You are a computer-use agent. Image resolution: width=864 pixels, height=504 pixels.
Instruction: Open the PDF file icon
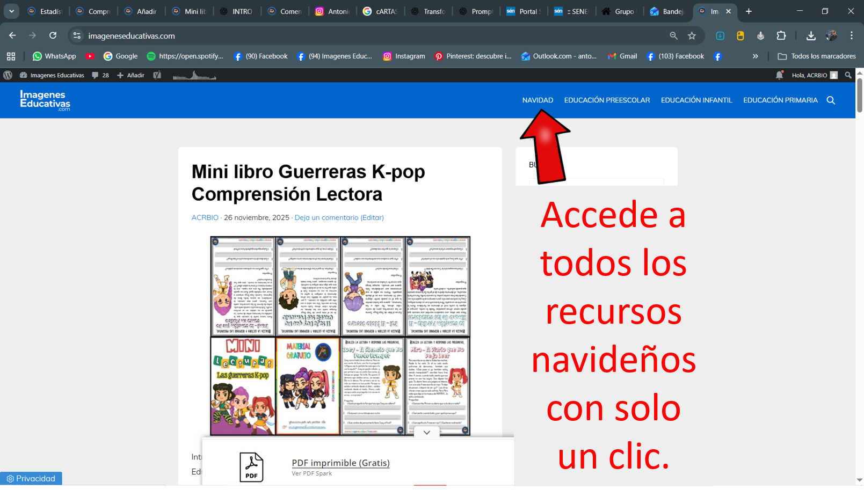pyautogui.click(x=251, y=467)
